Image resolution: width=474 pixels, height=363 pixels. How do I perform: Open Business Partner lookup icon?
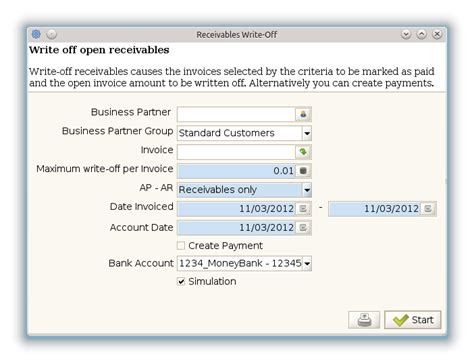[303, 114]
